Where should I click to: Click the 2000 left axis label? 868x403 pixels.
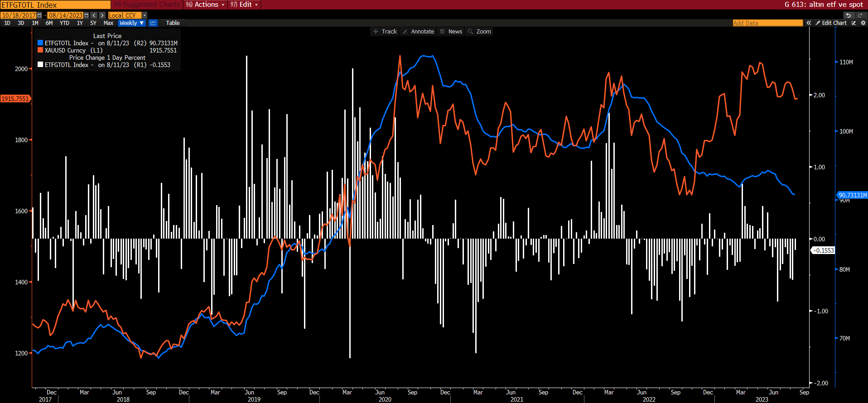tap(21, 69)
